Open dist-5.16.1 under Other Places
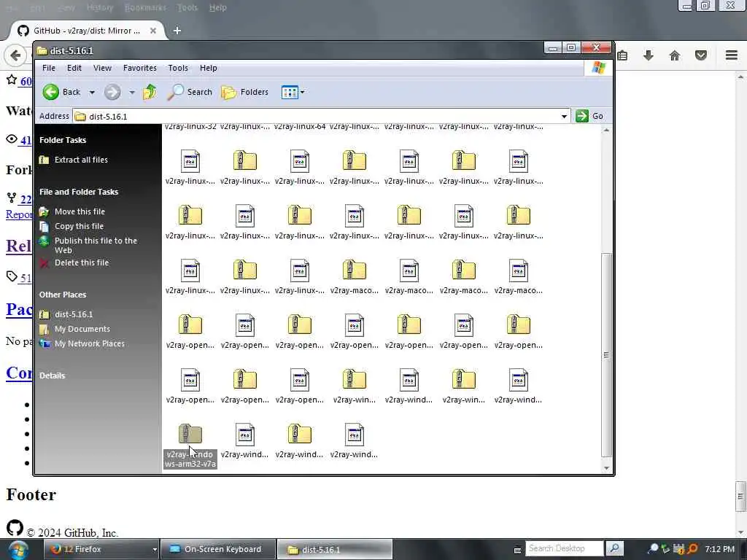 (x=74, y=314)
